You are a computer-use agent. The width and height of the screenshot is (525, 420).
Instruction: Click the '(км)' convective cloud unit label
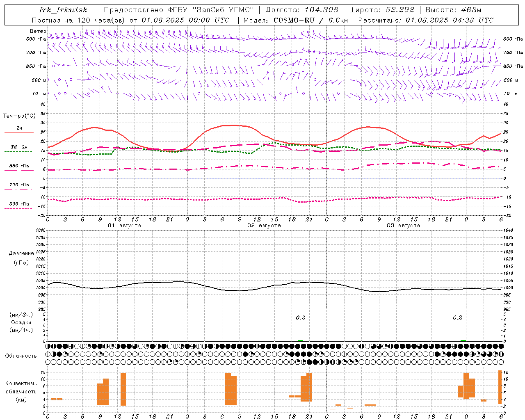pyautogui.click(x=21, y=399)
